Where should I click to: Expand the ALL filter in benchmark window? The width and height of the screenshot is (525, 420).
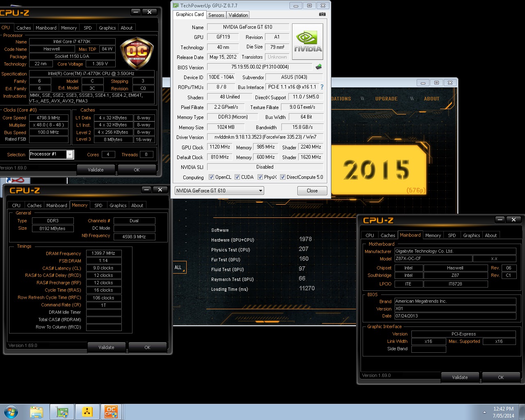180,267
